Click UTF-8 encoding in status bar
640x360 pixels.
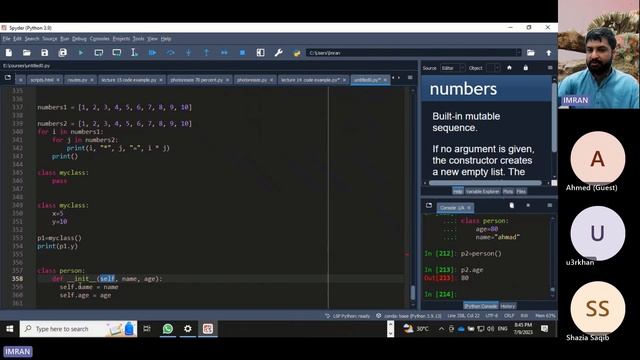(491, 316)
